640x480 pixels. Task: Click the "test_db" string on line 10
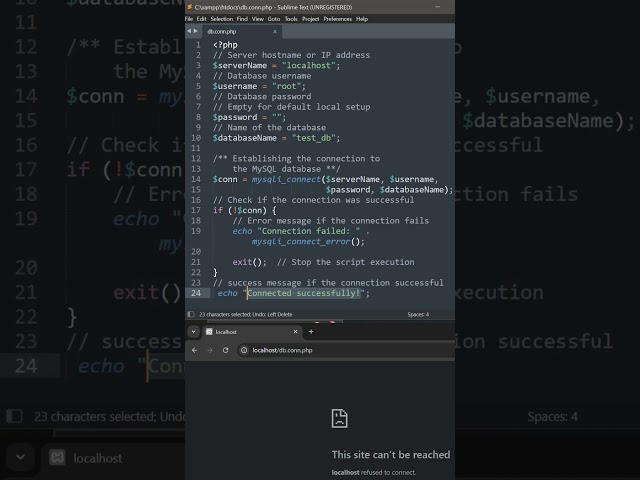[313, 138]
